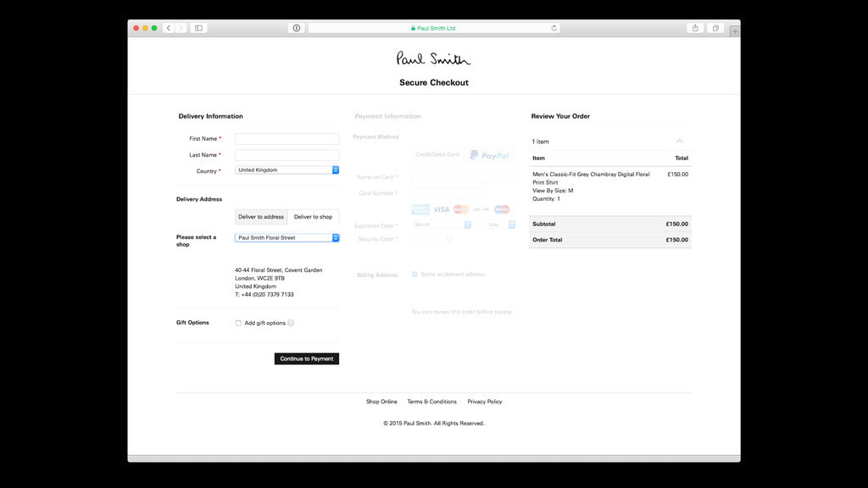Click the security code help icon
Image resolution: width=868 pixels, height=488 pixels.
[x=449, y=239]
